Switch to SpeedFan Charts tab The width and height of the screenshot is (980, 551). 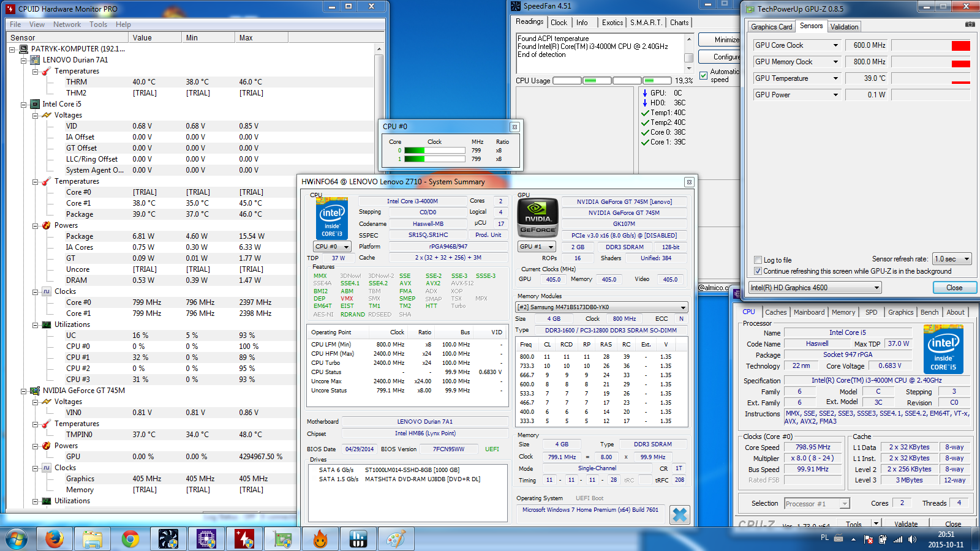(679, 23)
